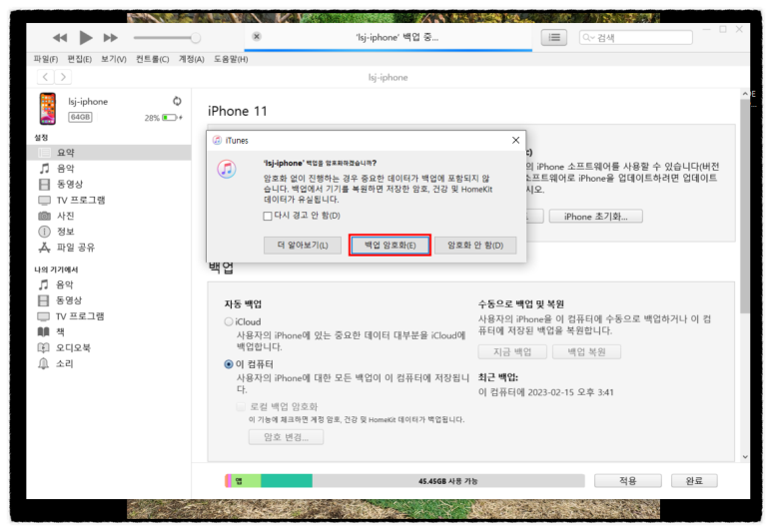This screenshot has width=772, height=532.
Task: Click the play button
Action: click(86, 37)
